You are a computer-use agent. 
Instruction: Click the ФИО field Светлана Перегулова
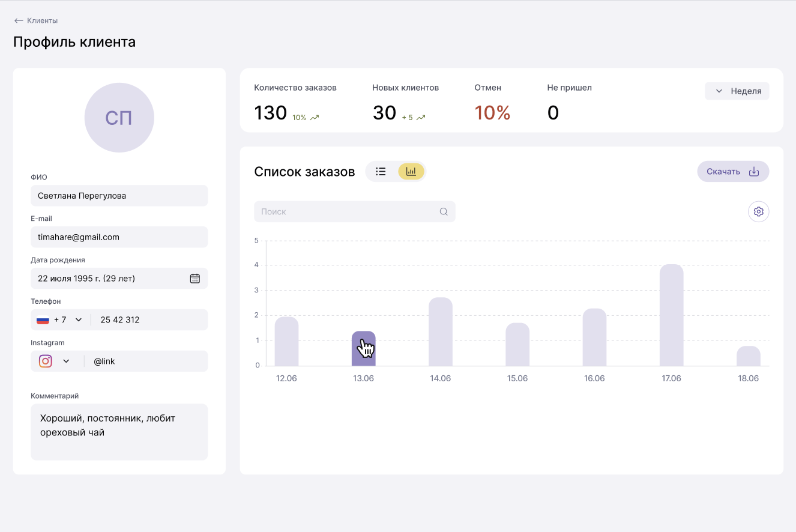pos(119,196)
